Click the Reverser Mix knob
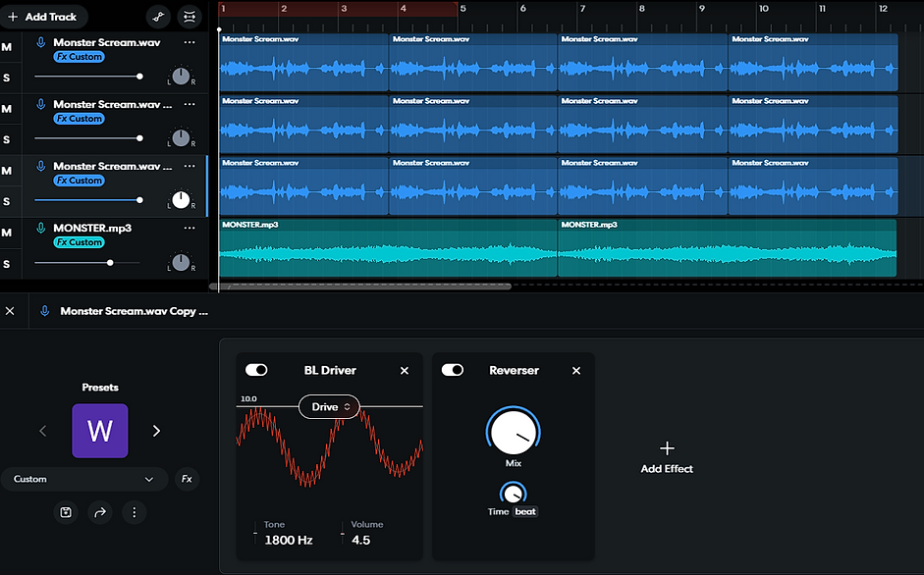 pyautogui.click(x=514, y=432)
